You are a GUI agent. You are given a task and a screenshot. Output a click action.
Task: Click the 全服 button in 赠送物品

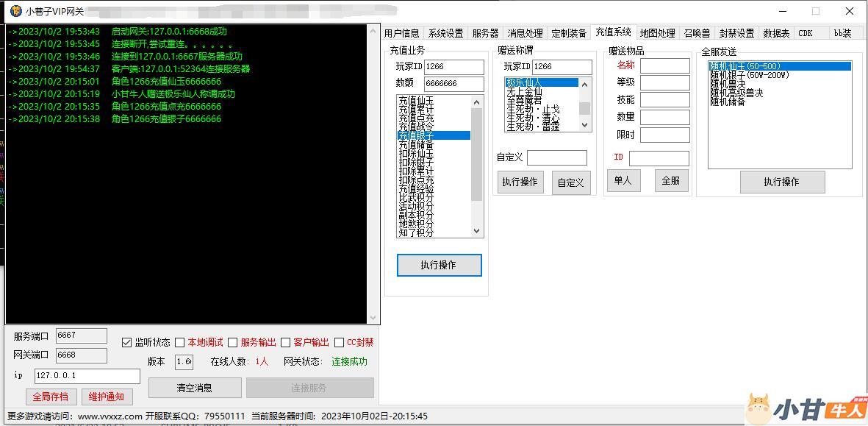click(x=671, y=180)
